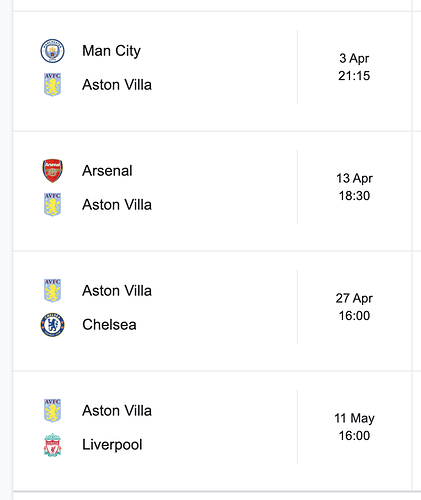Open the 11 May 16:00 match time
The height and width of the screenshot is (500, 421).
click(x=354, y=427)
